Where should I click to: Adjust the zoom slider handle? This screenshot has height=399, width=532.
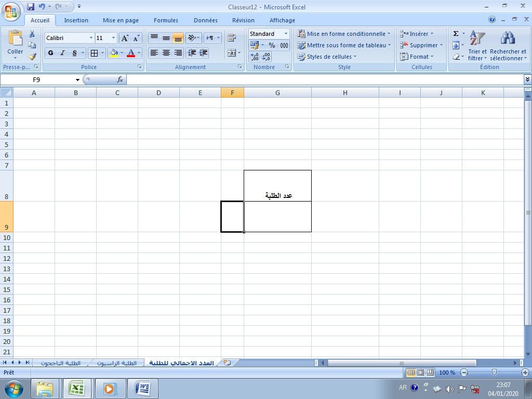pyautogui.click(x=495, y=373)
